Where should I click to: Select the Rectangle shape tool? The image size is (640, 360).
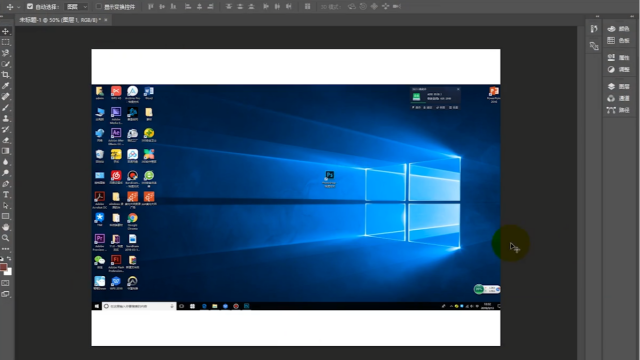coord(6,216)
